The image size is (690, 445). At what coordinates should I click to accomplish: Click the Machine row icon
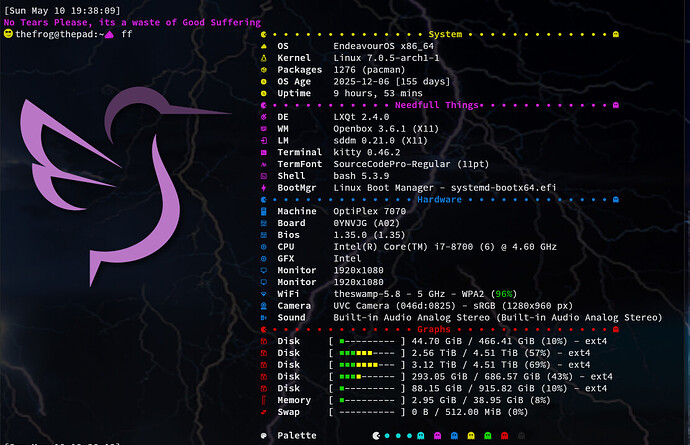tap(264, 212)
